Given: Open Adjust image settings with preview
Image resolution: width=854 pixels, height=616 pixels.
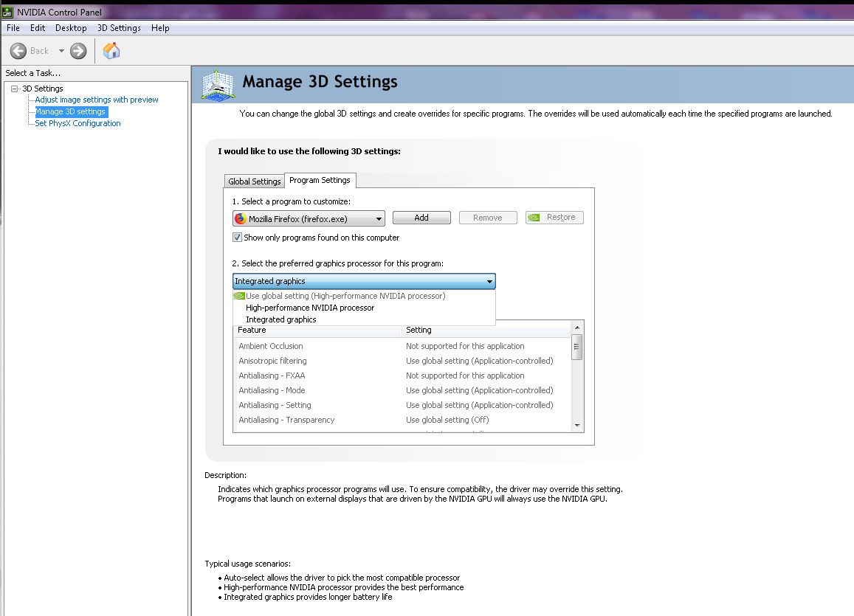Looking at the screenshot, I should point(97,100).
